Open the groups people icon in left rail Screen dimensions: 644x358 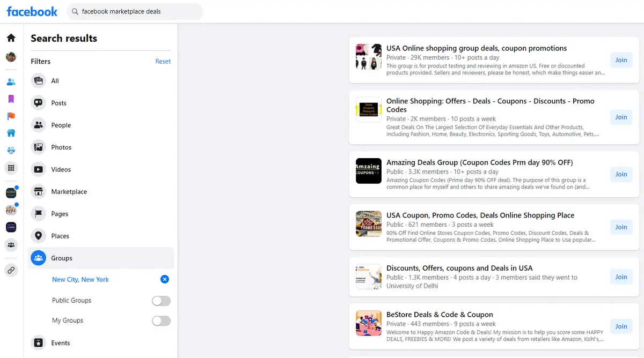tap(11, 245)
